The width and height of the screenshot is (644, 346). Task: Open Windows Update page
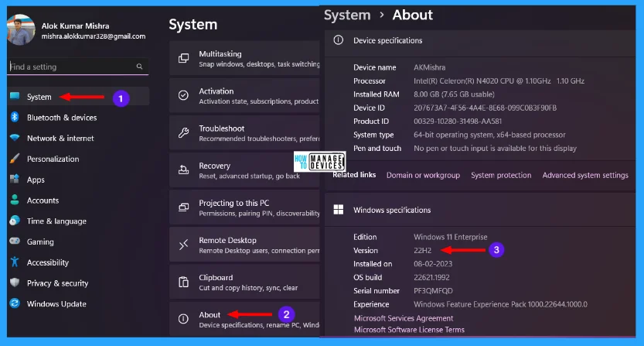78,303
